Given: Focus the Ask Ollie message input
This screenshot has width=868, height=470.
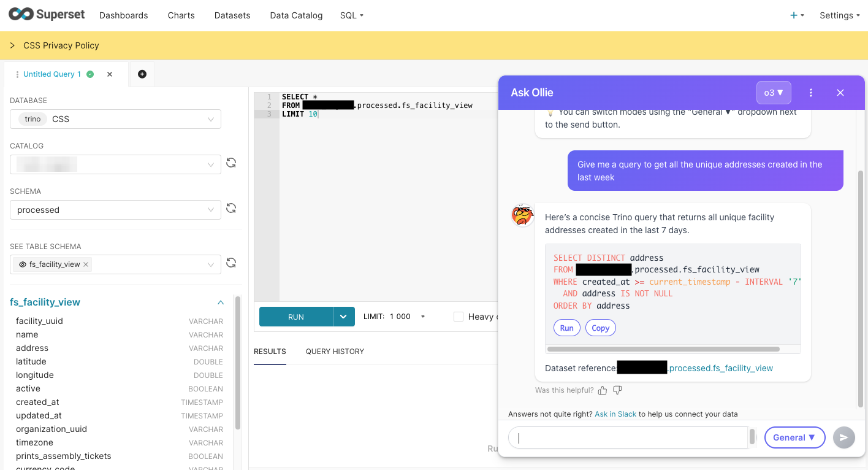Looking at the screenshot, I should click(x=628, y=437).
